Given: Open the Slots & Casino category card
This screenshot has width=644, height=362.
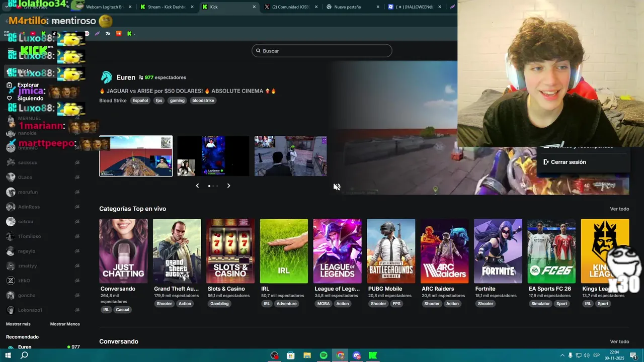Looking at the screenshot, I should pyautogui.click(x=230, y=251).
